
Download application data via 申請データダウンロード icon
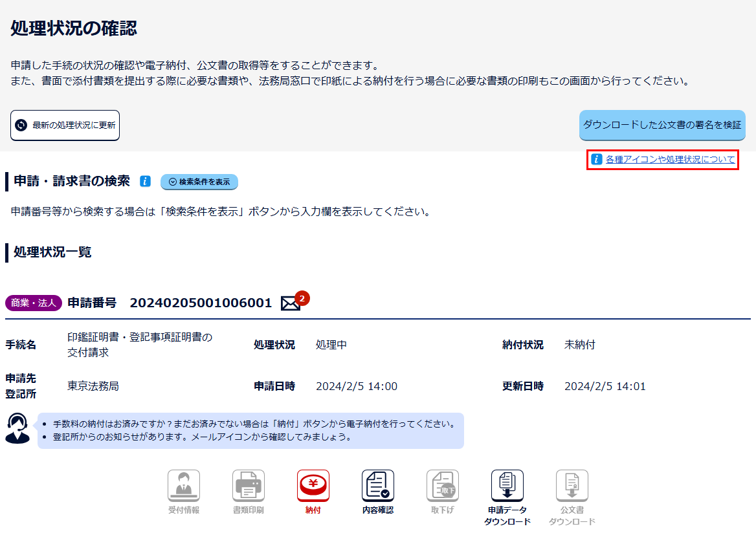coord(507,486)
